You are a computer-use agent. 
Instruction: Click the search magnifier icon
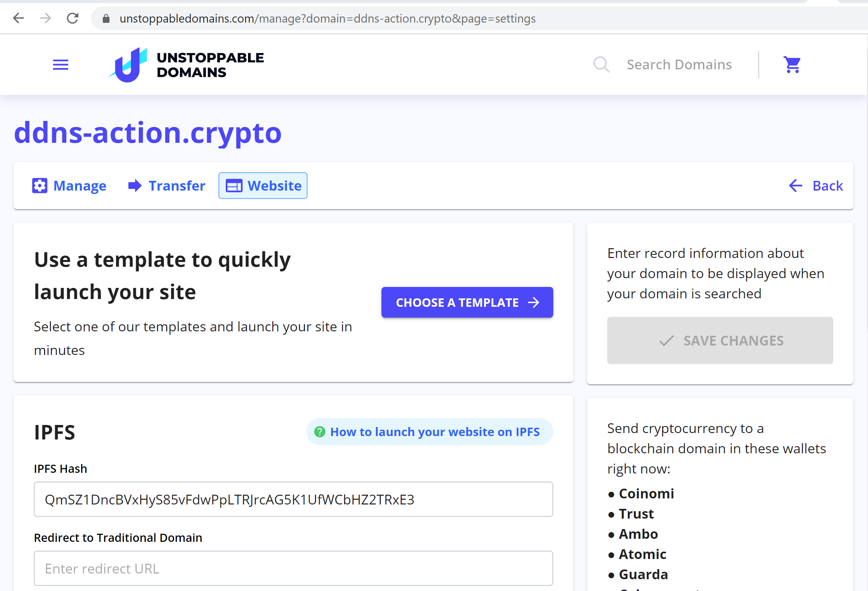(x=601, y=64)
